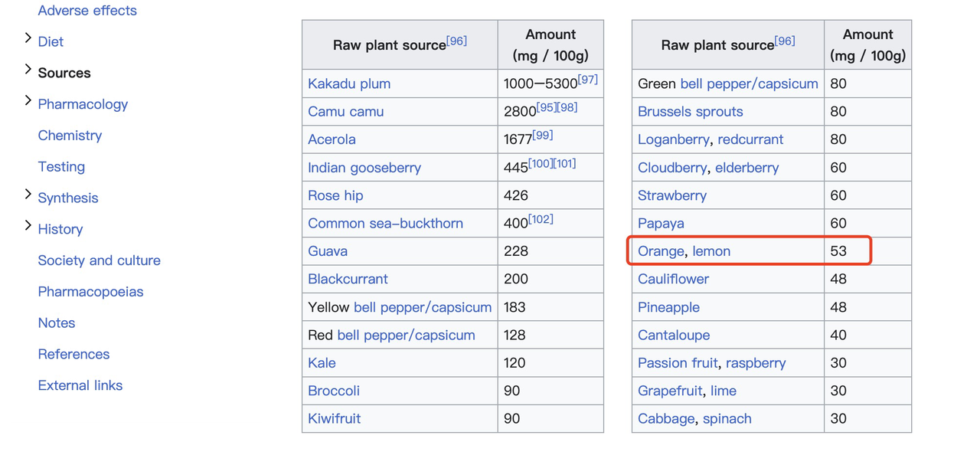This screenshot has width=980, height=455.
Task: Jump to the References section
Action: coord(73,354)
